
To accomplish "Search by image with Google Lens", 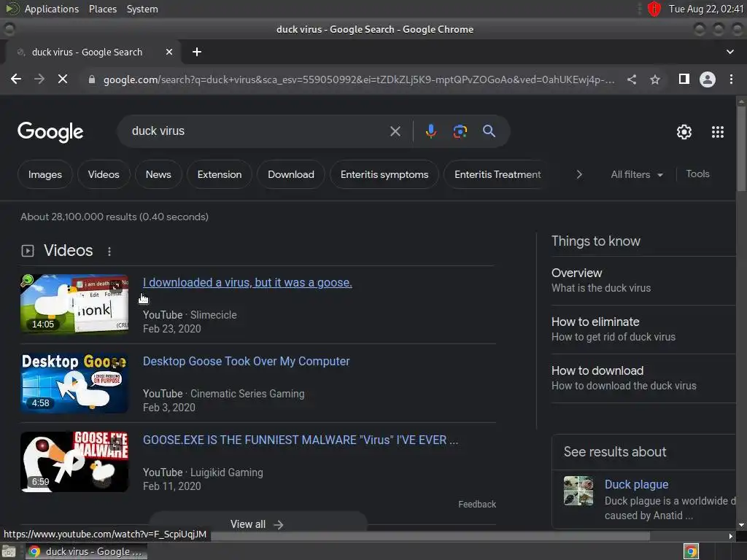I will point(460,131).
